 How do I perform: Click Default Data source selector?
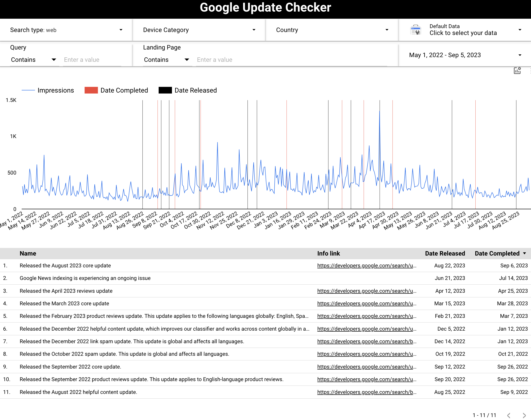point(465,30)
